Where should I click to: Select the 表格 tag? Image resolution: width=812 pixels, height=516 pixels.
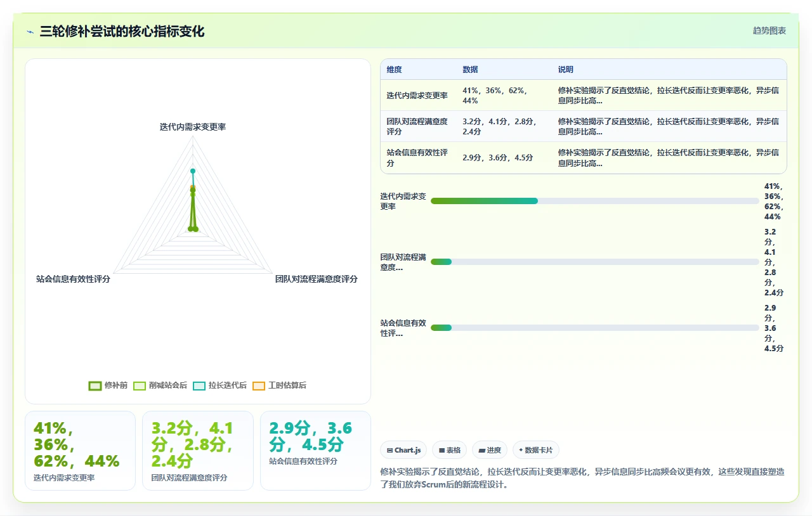pyautogui.click(x=449, y=450)
